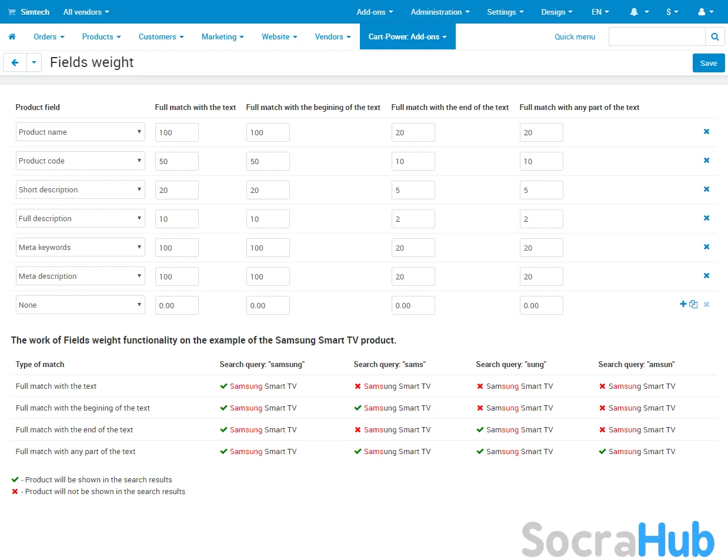Add a new row with plus icon
The image size is (728, 560).
[683, 304]
